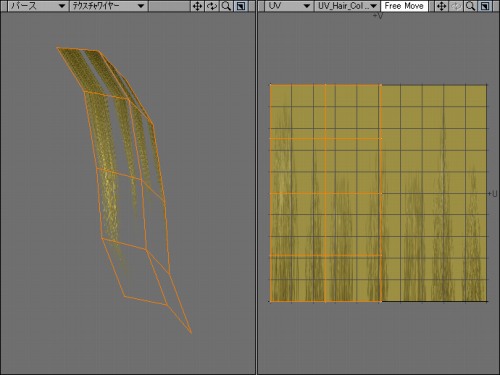Click the unselected right half of the UV texture

[x=433, y=193]
